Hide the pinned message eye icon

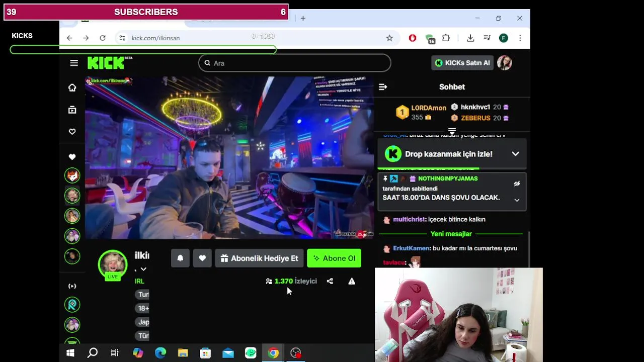pyautogui.click(x=517, y=184)
